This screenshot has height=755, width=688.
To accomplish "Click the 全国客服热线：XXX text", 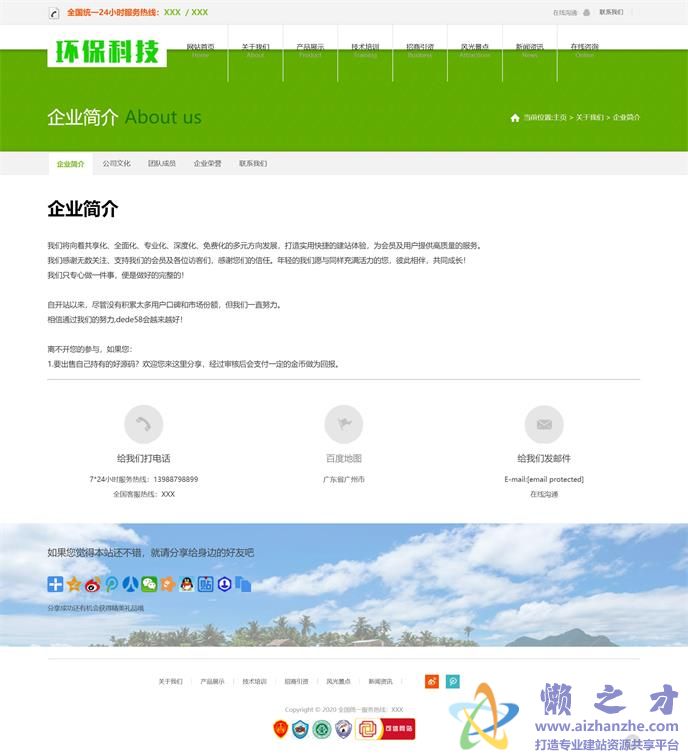I will (143, 495).
